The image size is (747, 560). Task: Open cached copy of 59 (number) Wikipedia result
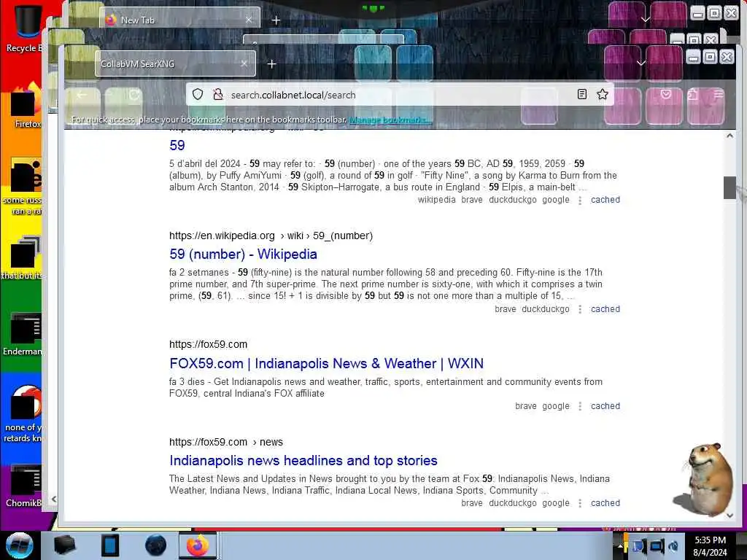[605, 309]
